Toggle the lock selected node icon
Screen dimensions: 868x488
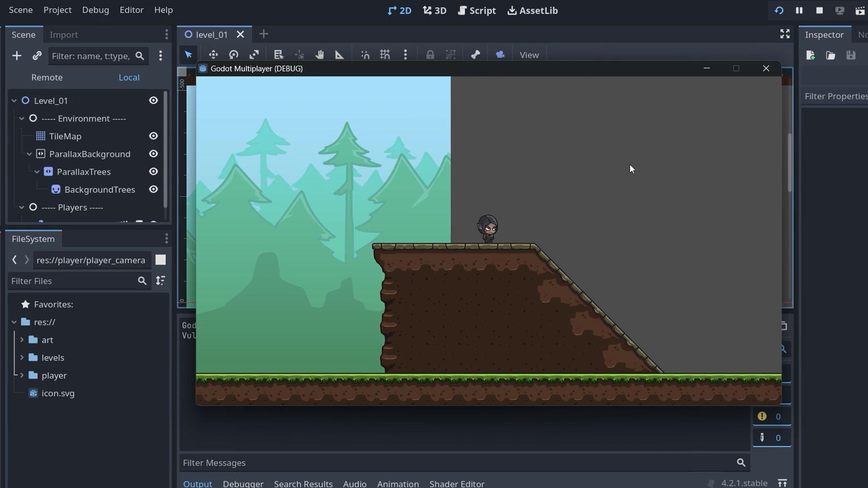[x=430, y=55]
